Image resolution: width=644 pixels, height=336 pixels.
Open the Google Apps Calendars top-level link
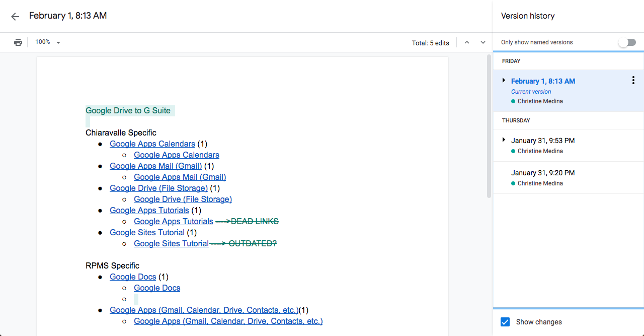pyautogui.click(x=152, y=144)
